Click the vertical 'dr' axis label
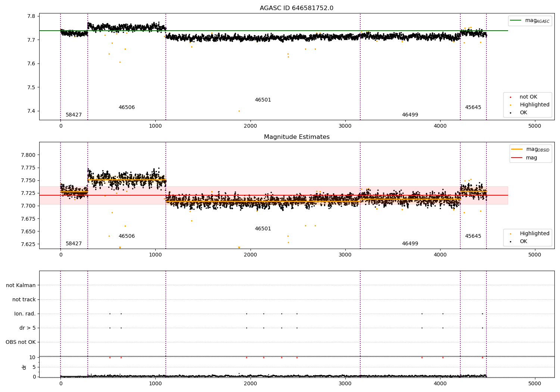 (x=24, y=367)
